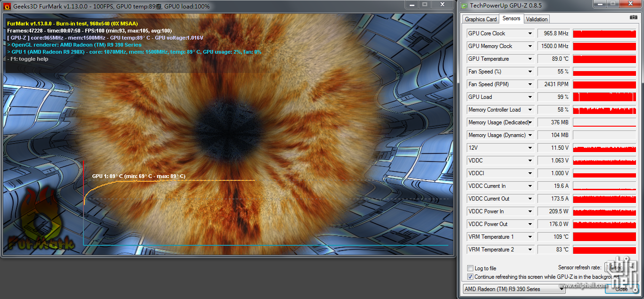
Task: Minimize the FurMark window
Action: coord(411,4)
